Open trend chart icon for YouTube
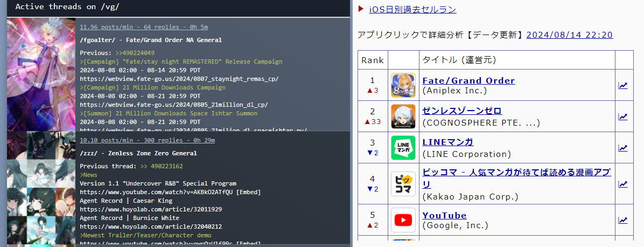Image resolution: width=644 pixels, height=247 pixels. click(x=623, y=220)
